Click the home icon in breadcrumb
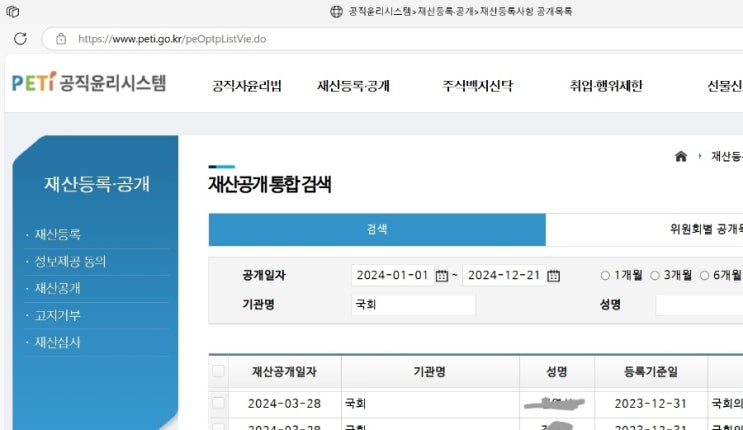Screen dimensions: 743x430 680,156
